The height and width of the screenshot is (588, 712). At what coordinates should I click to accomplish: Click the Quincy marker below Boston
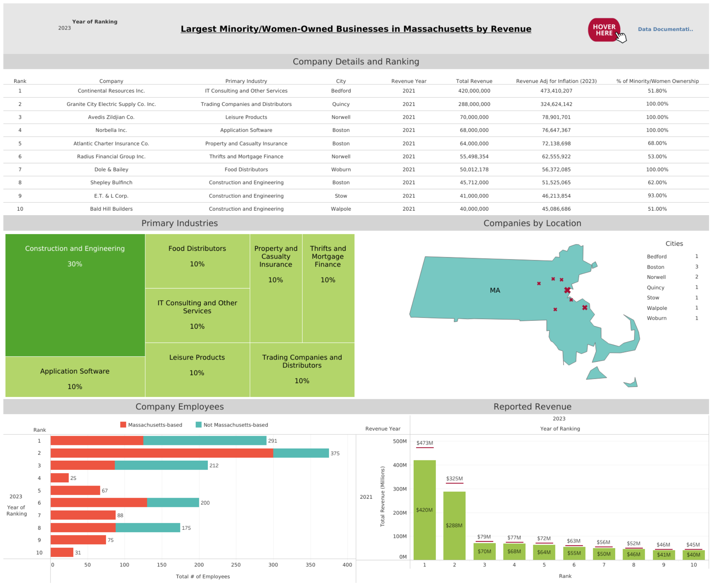[x=571, y=300]
